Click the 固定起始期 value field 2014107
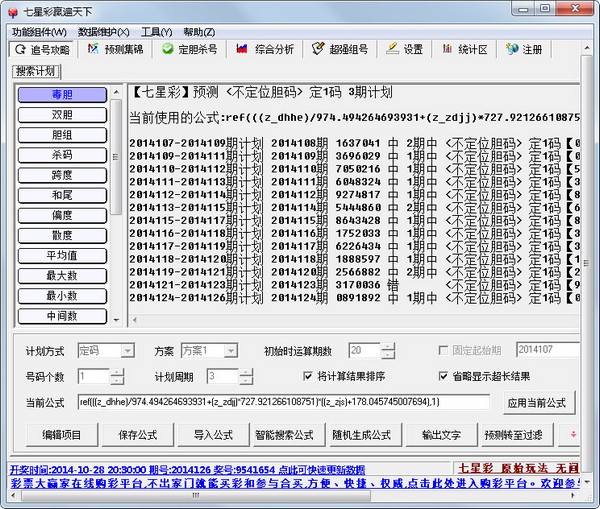 (x=548, y=350)
